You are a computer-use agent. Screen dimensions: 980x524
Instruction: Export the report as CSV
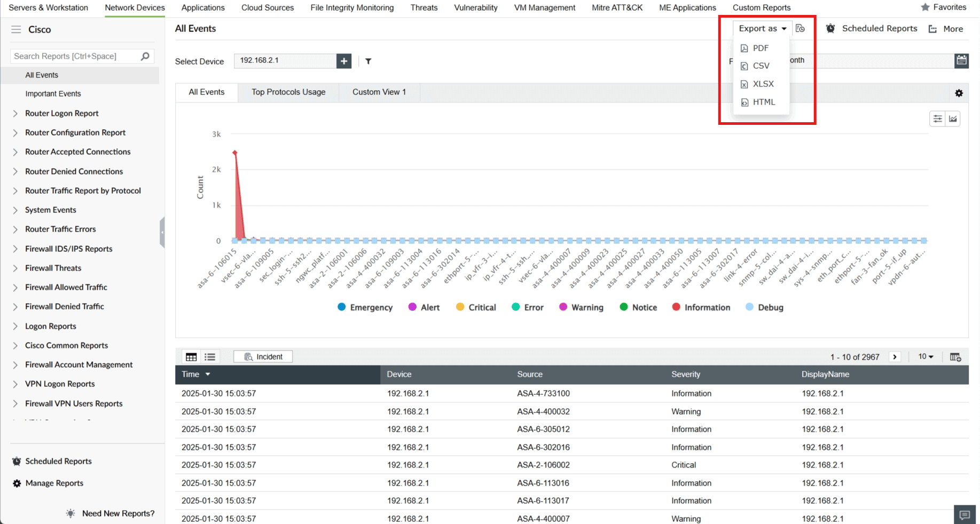point(760,66)
